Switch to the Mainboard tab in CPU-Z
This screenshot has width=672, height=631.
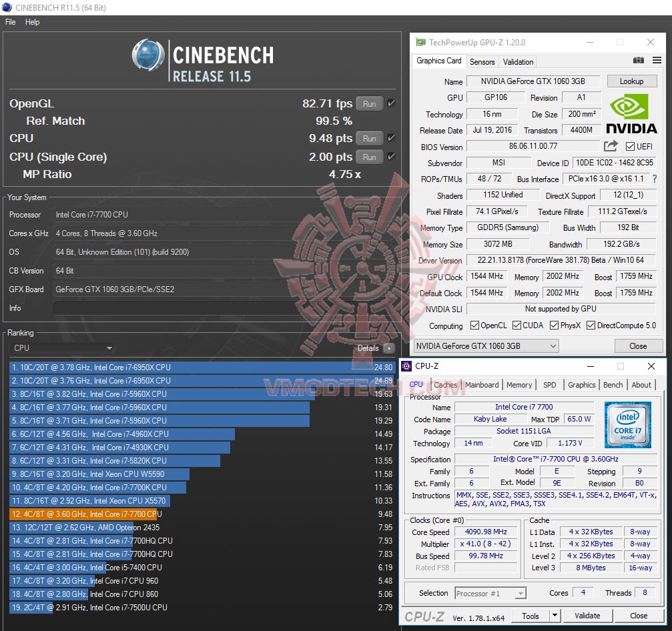[482, 385]
